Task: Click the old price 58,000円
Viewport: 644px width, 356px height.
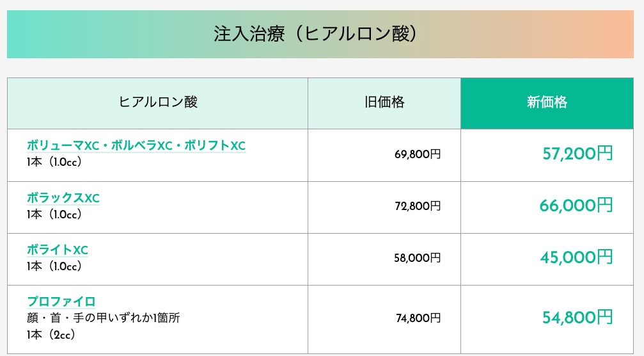Action: pyautogui.click(x=417, y=258)
